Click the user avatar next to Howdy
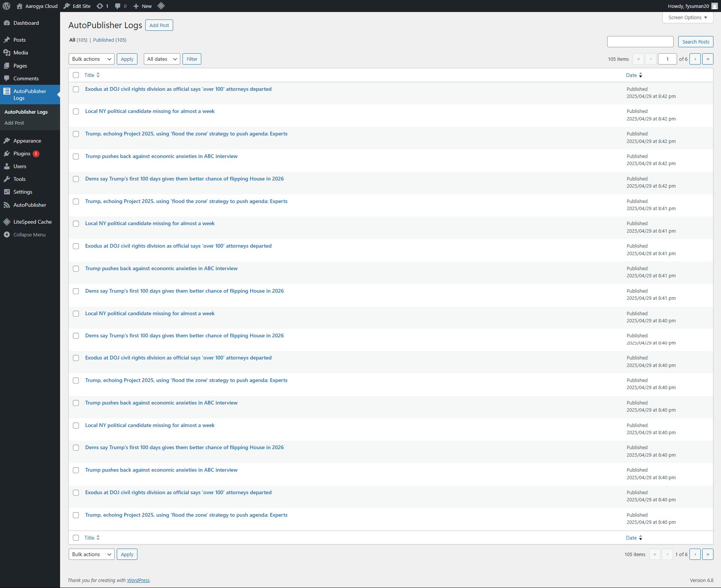Image resolution: width=721 pixels, height=588 pixels. pyautogui.click(x=714, y=6)
